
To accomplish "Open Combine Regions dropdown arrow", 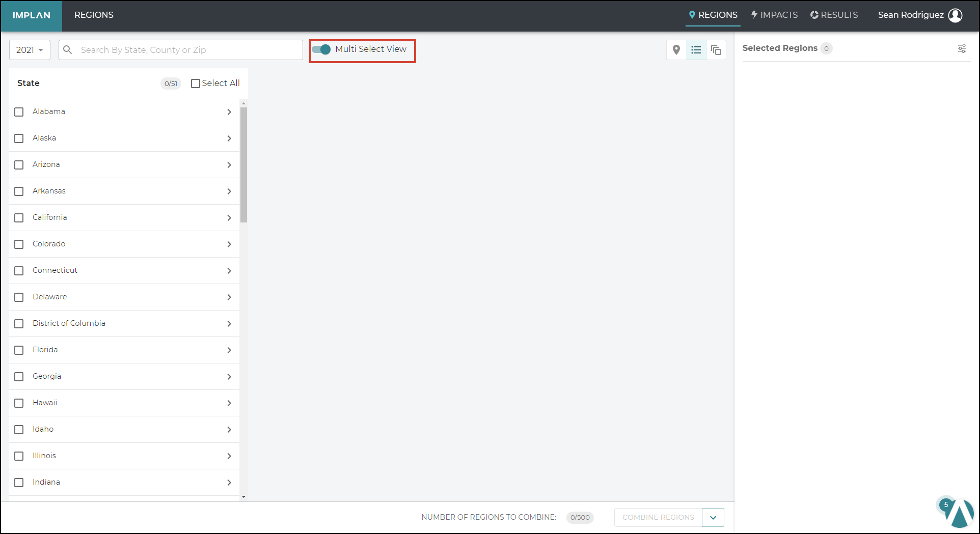I will click(713, 518).
